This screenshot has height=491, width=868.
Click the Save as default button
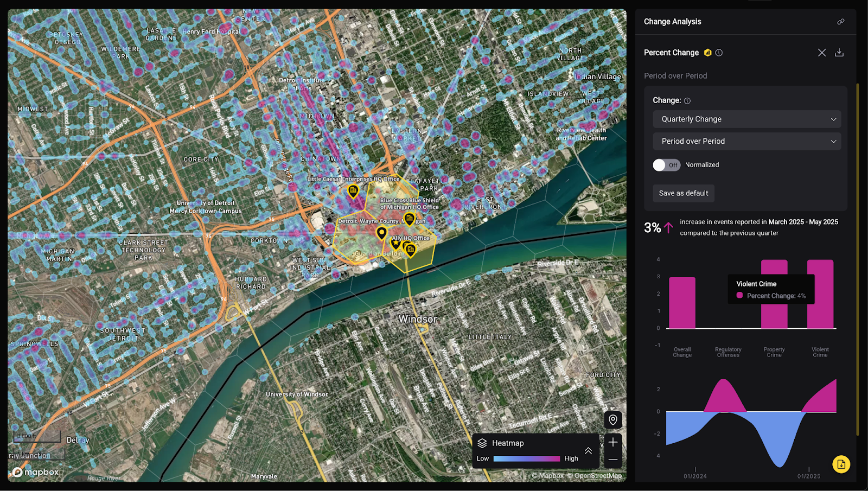[684, 193]
